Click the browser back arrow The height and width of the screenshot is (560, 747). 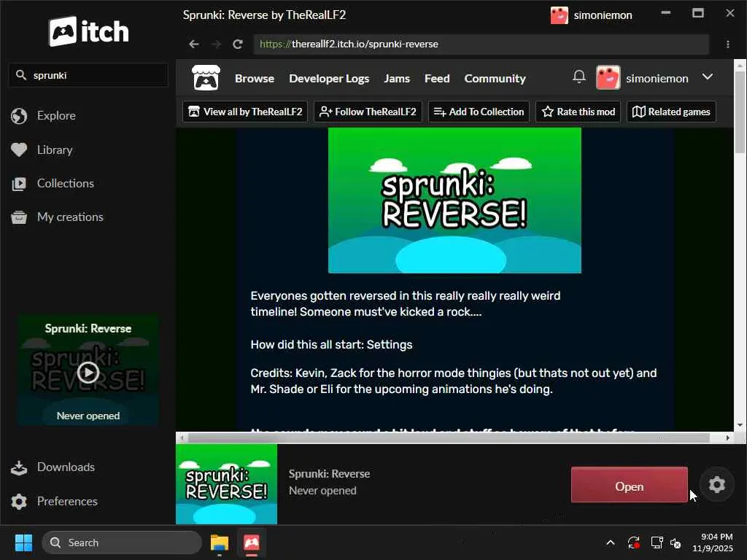(x=193, y=44)
